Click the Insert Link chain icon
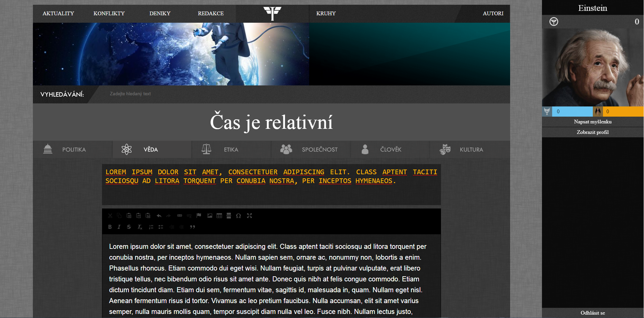Screen dimensions: 644x318 [x=180, y=216]
